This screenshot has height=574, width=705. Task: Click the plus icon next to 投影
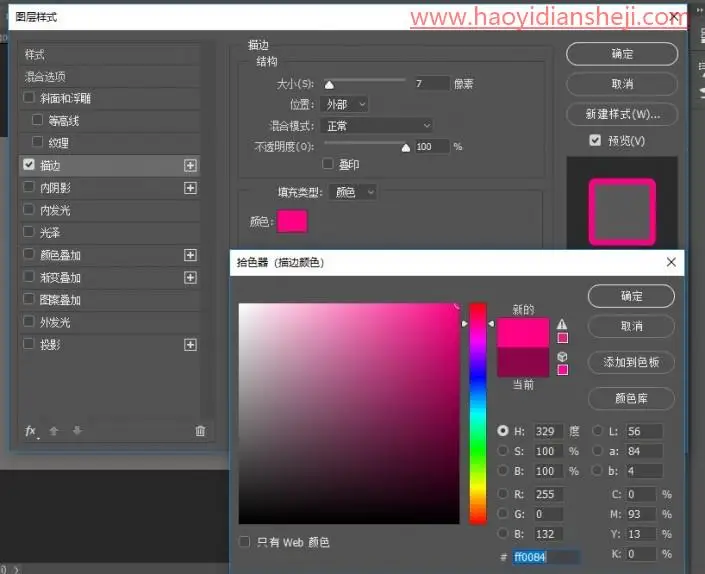190,345
